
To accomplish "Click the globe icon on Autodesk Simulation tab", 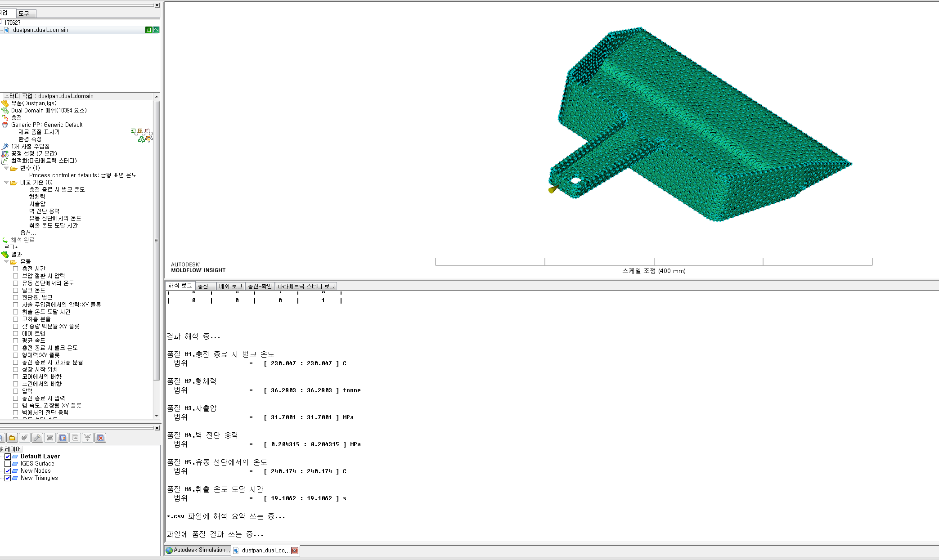I will coord(169,550).
